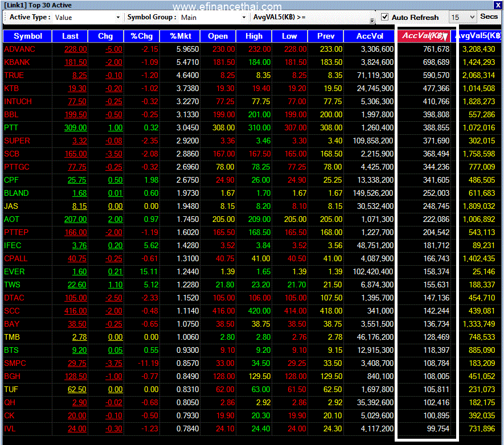Select the EVER symbol
Screen dimensions: 504x445
point(14,271)
